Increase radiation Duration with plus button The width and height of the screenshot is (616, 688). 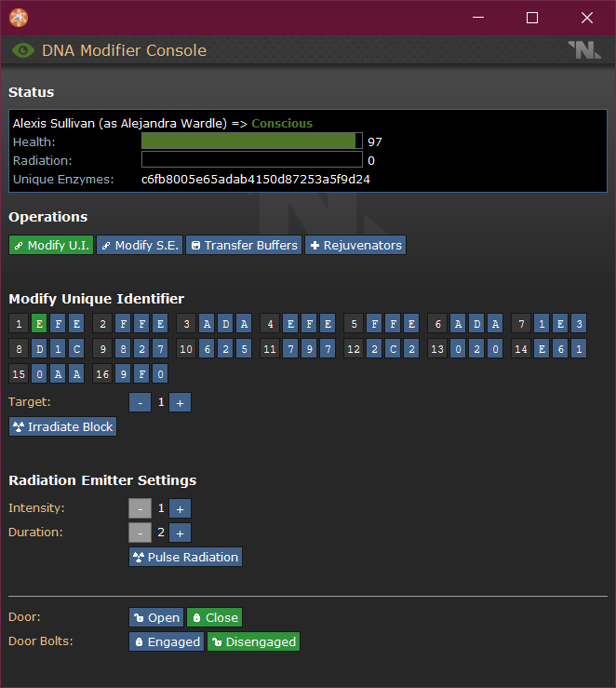(x=180, y=533)
